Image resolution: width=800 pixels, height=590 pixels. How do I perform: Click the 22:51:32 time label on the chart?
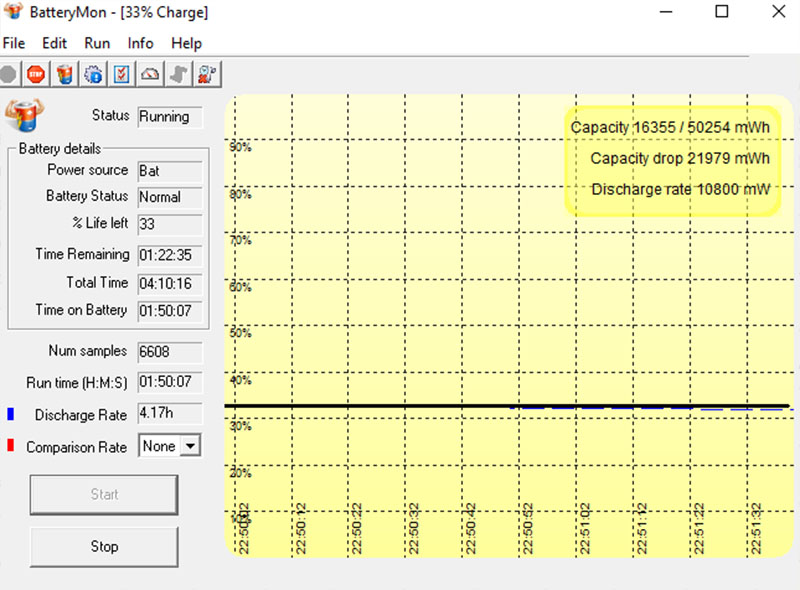(757, 529)
